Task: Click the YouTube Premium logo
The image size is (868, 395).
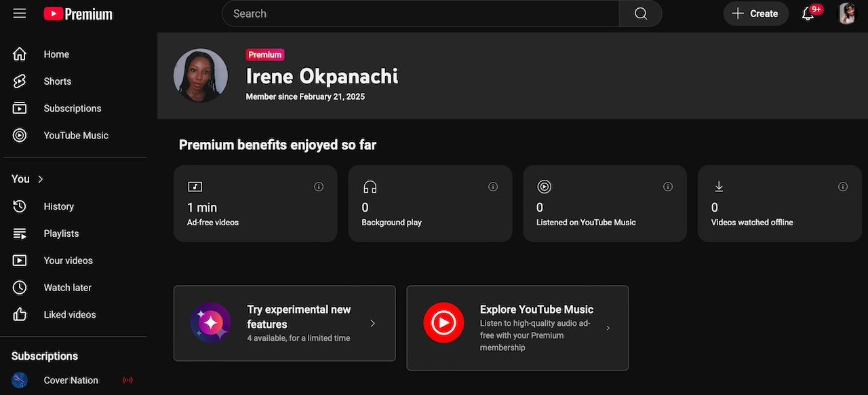Action: tap(78, 14)
